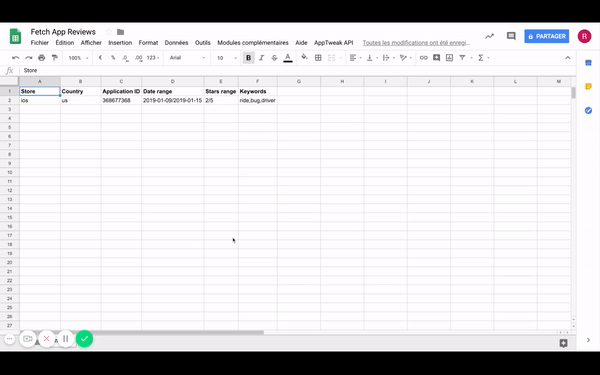600x375 pixels.
Task: Open the comments history icon
Action: click(511, 36)
